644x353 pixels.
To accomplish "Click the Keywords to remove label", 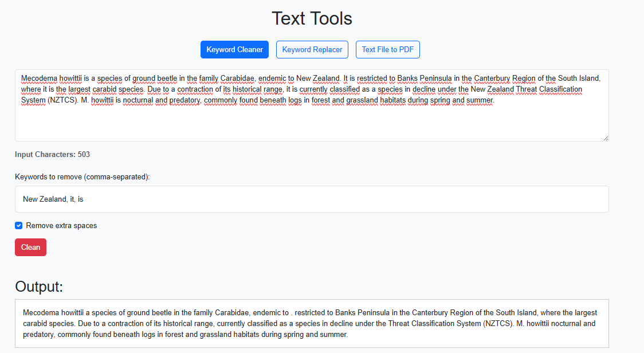I will coord(83,177).
